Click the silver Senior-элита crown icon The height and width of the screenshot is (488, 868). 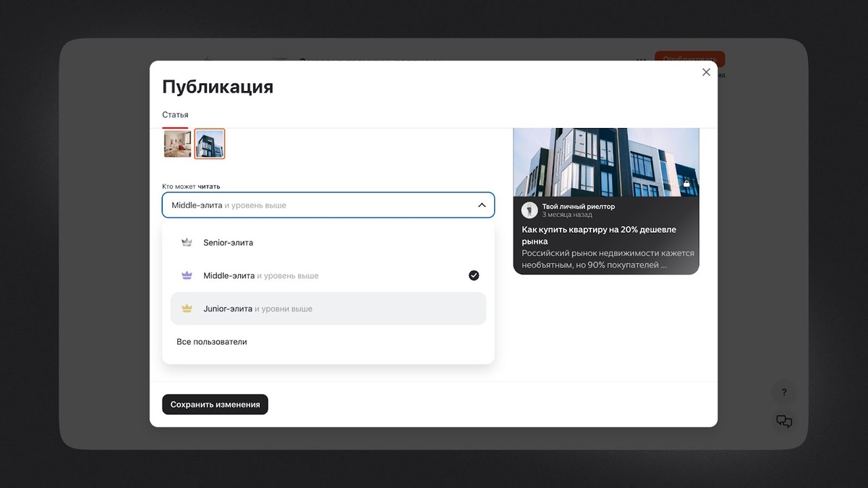[x=187, y=243]
